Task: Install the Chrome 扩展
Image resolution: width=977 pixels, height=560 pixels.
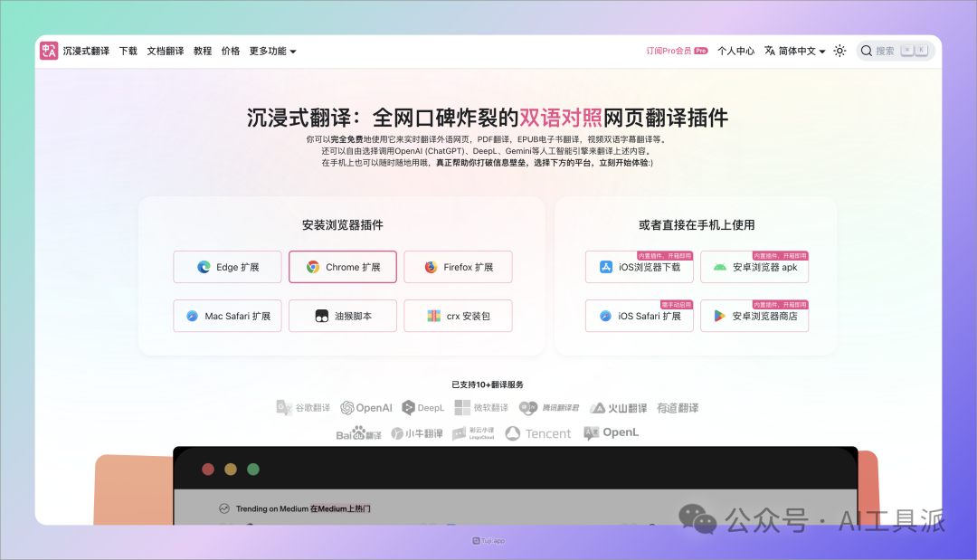Action: (x=343, y=267)
